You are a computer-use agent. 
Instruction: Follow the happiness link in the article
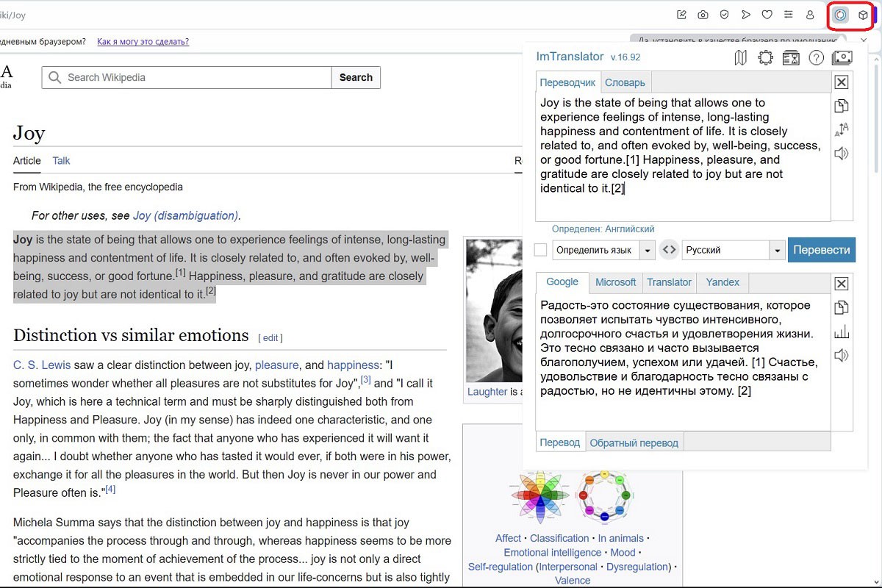[353, 365]
